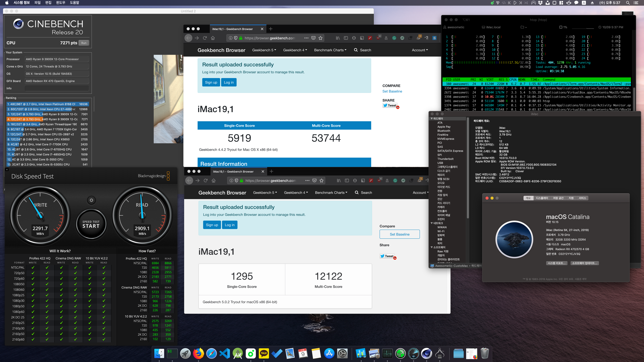This screenshot has height=362, width=644.
Task: Open Visual Studio Code from the Dock
Action: pos(225,353)
